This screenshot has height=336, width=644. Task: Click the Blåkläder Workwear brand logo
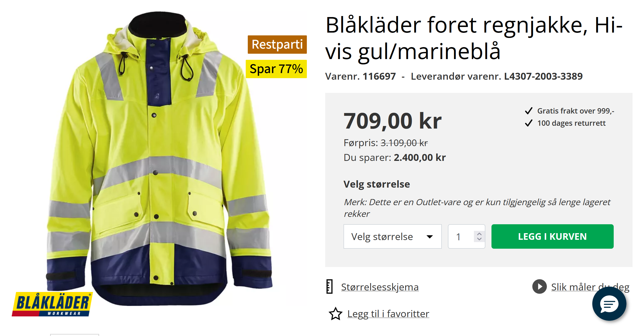[x=52, y=304]
